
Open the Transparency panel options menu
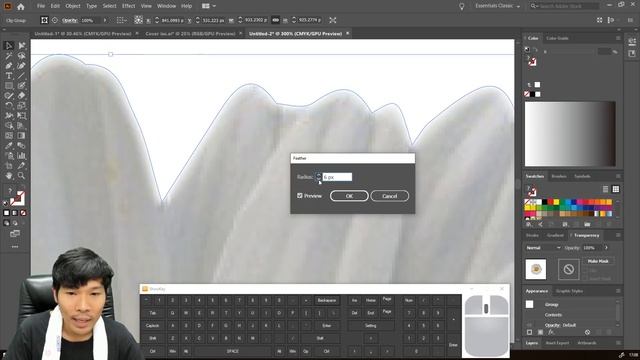[618, 236]
